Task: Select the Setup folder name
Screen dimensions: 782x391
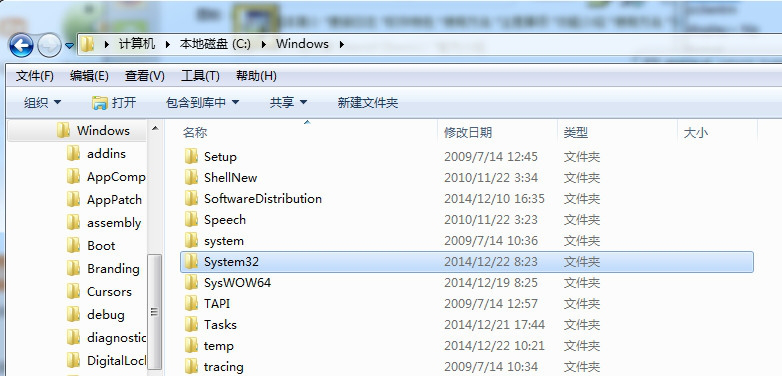Action: [220, 157]
